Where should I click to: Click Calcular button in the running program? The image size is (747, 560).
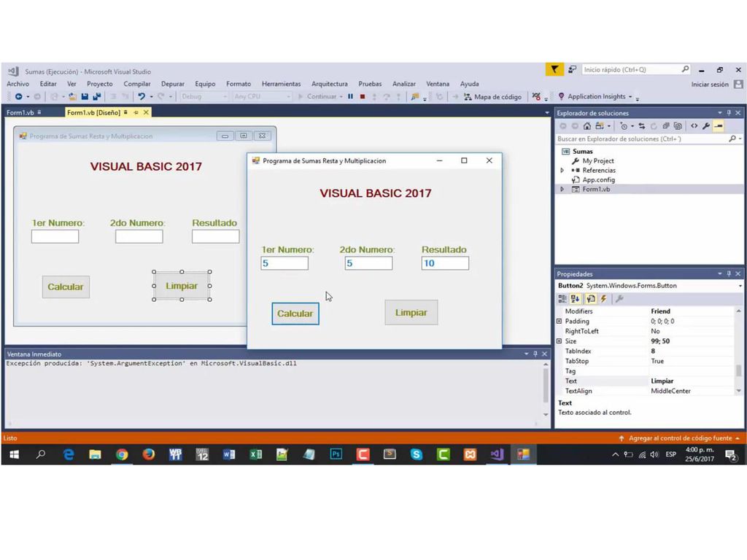pyautogui.click(x=295, y=314)
